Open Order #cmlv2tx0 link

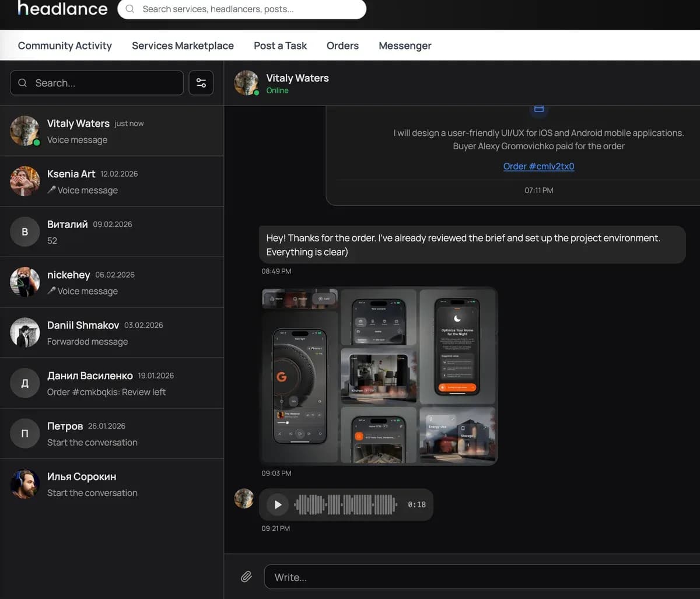click(x=538, y=166)
